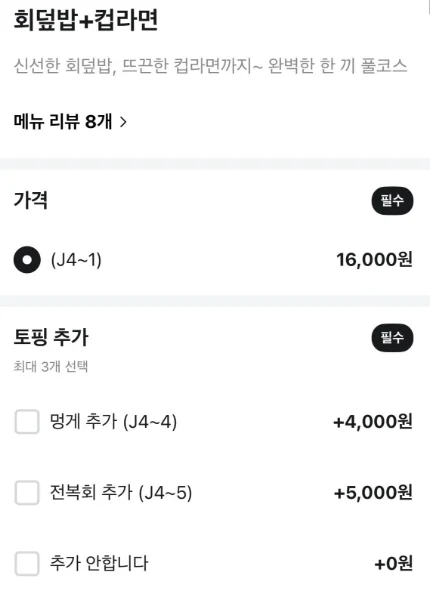Click the 추가 안합니다 label text
Screen dimensions: 430x596
pos(99,563)
